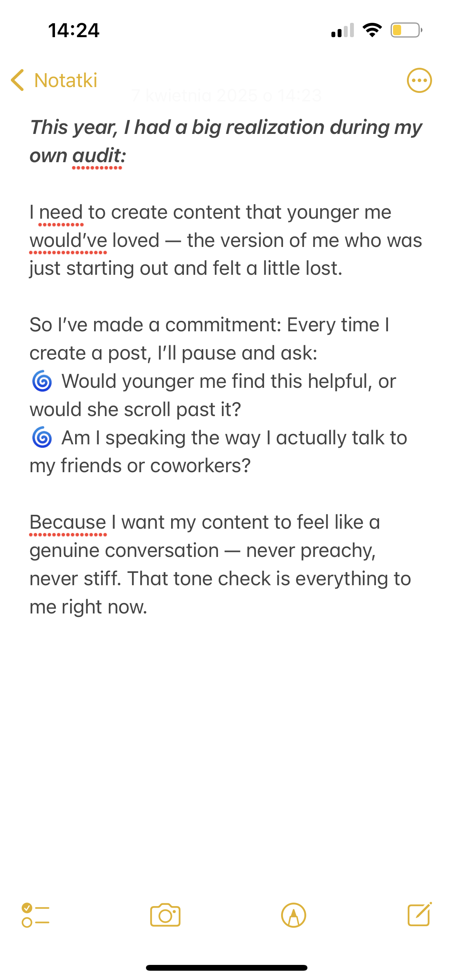Tap the underlined word 'Because'
Image resolution: width=453 pixels, height=980 pixels.
[68, 522]
